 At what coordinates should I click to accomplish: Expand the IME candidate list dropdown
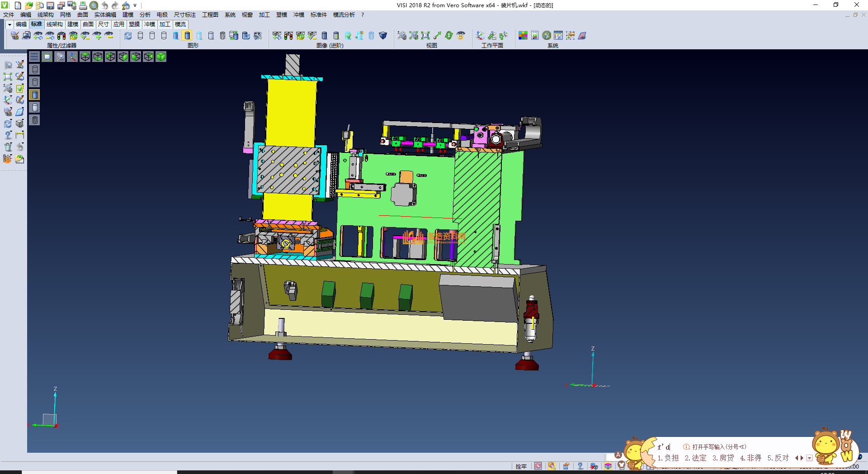coord(809,458)
